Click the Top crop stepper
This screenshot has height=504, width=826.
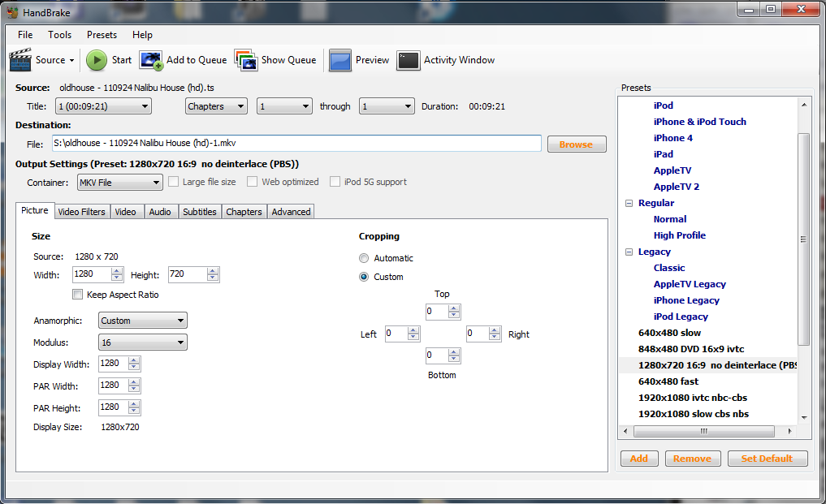(443, 312)
